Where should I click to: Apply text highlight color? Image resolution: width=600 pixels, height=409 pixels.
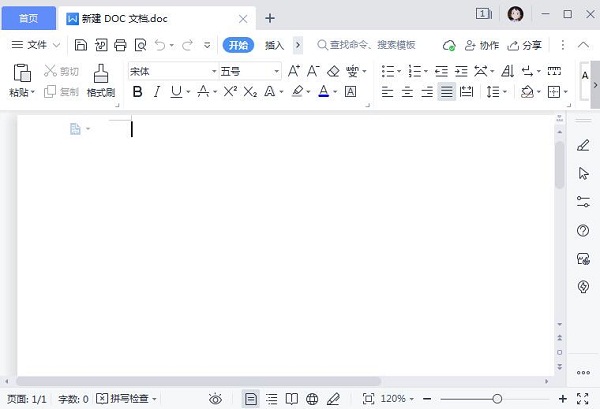pos(297,91)
